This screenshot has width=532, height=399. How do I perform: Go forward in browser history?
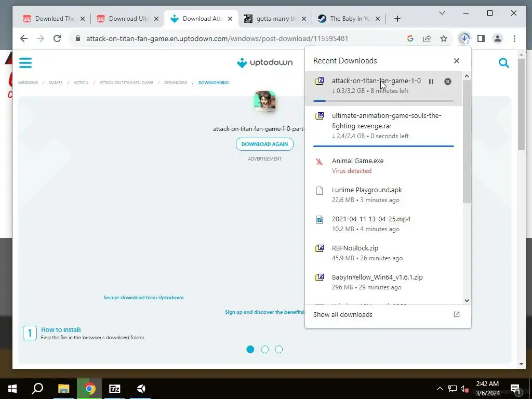pyautogui.click(x=41, y=38)
